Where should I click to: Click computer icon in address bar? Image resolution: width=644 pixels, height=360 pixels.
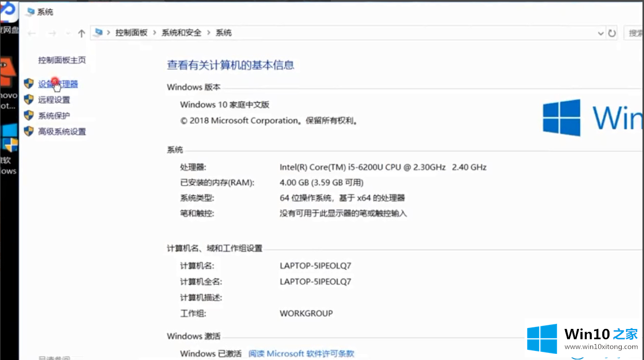[99, 33]
